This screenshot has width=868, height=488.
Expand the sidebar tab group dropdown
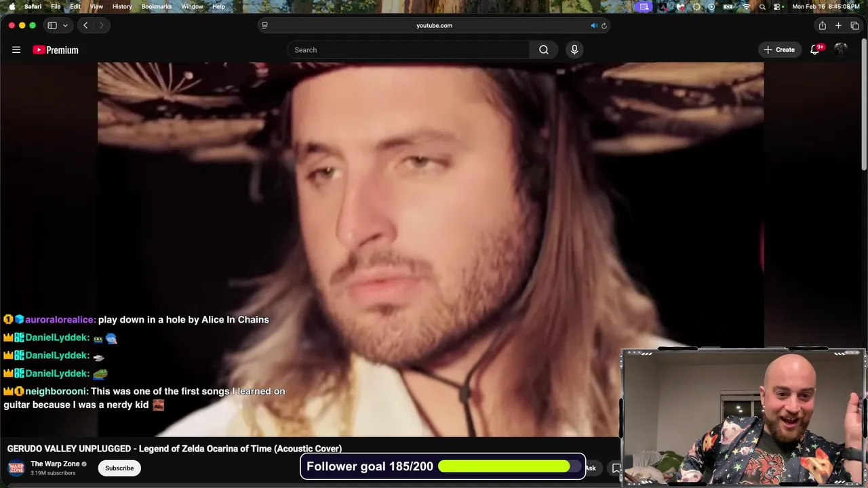(x=65, y=25)
